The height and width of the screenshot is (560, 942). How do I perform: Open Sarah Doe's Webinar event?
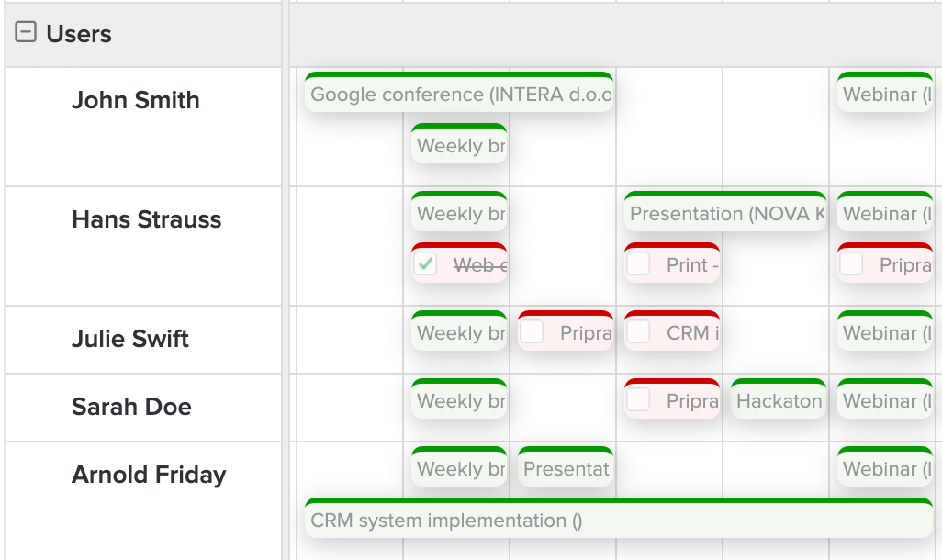(884, 398)
